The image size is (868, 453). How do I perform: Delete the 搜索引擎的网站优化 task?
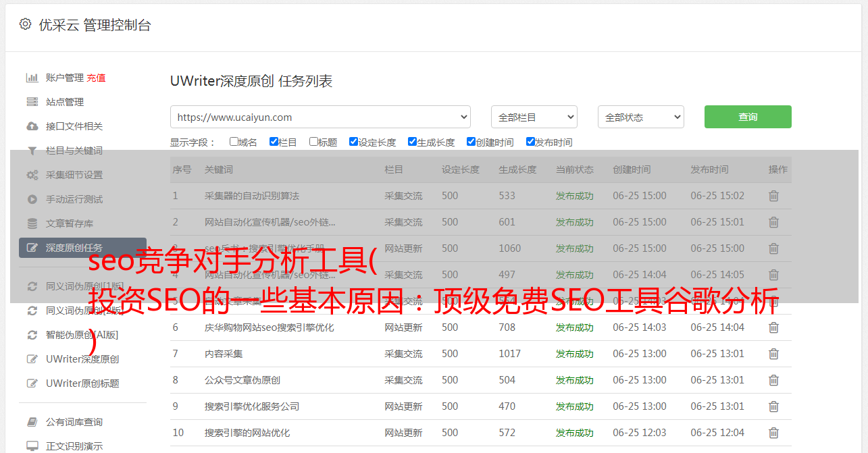click(x=773, y=433)
